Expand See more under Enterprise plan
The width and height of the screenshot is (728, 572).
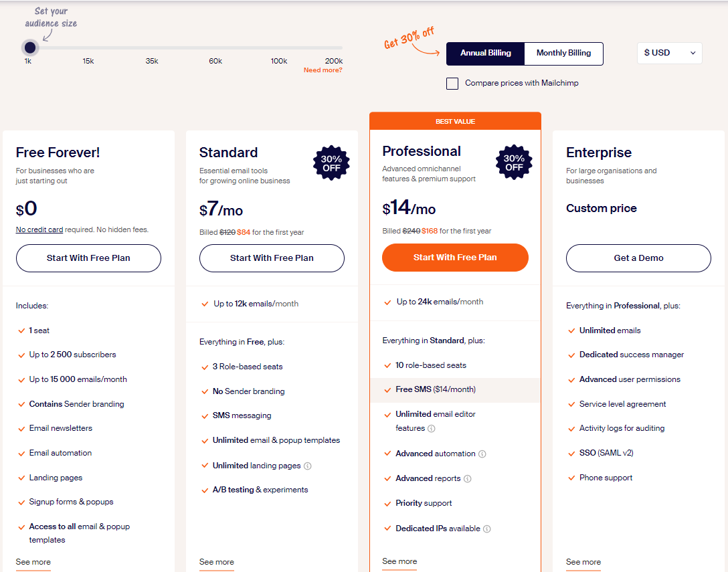tap(583, 562)
